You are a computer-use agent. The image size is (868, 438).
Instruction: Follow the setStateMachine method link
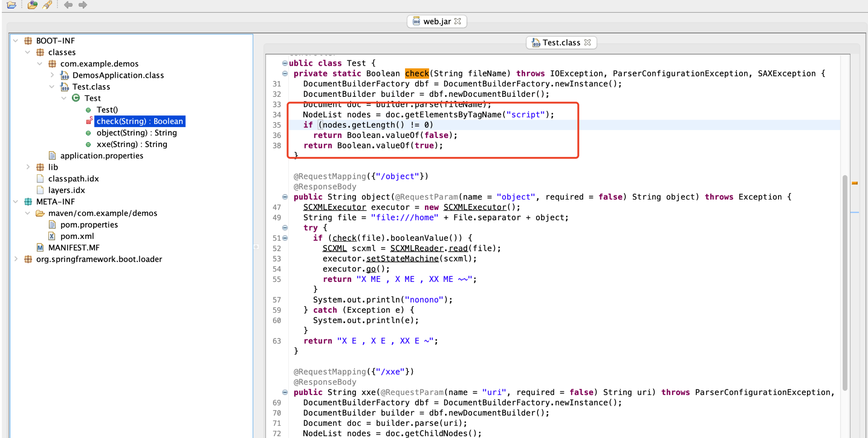(402, 259)
